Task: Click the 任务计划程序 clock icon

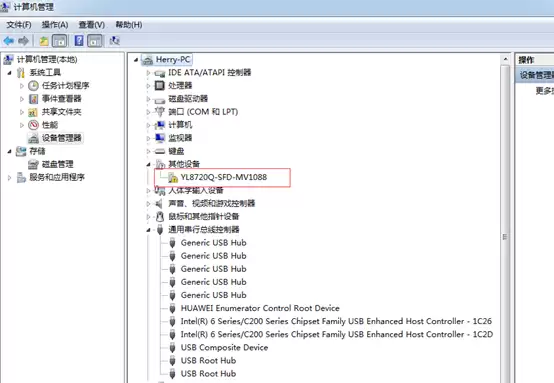Action: click(33, 86)
